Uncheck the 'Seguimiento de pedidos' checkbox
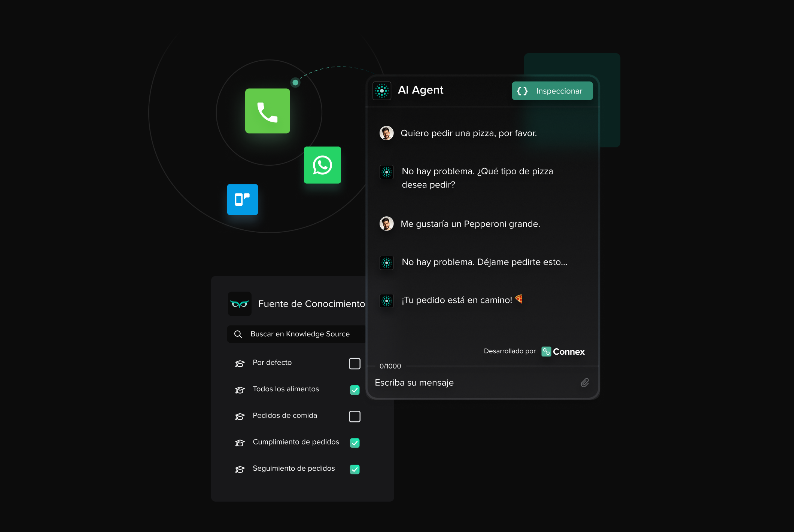The image size is (794, 532). (355, 469)
